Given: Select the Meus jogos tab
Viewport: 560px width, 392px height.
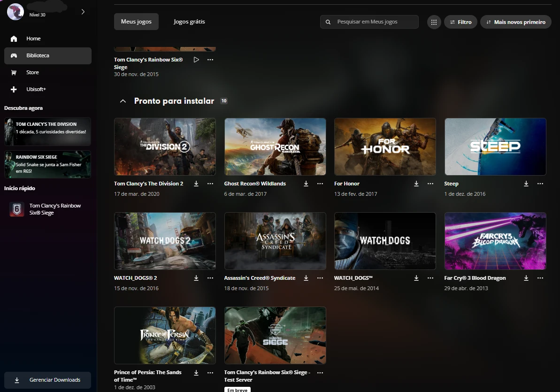Looking at the screenshot, I should [136, 22].
